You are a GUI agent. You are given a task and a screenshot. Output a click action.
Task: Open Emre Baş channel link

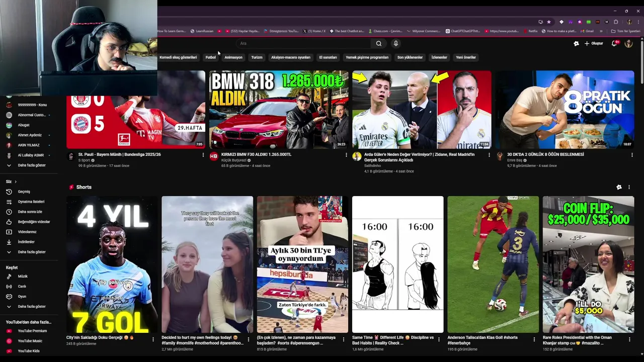[515, 160]
